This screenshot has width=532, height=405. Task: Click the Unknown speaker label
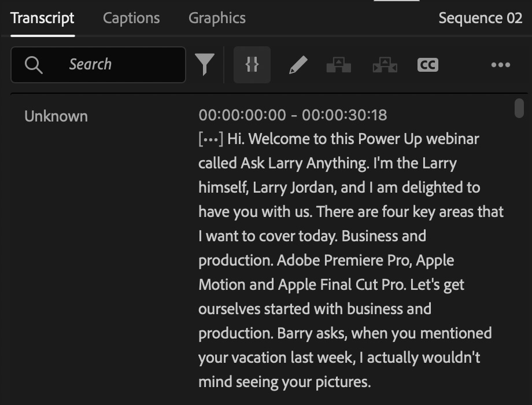pos(56,116)
